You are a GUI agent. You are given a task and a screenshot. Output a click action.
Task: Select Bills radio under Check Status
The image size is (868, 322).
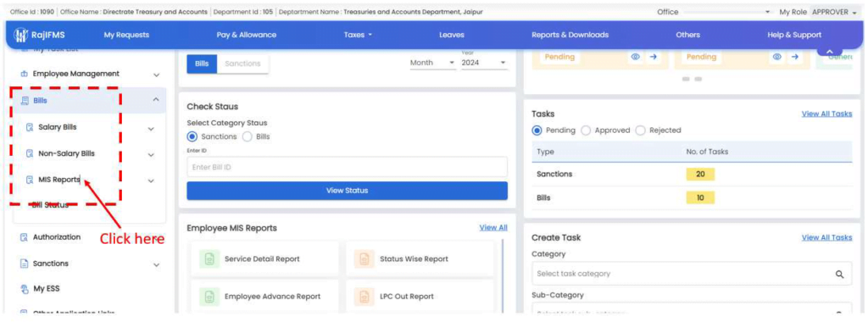coord(247,136)
